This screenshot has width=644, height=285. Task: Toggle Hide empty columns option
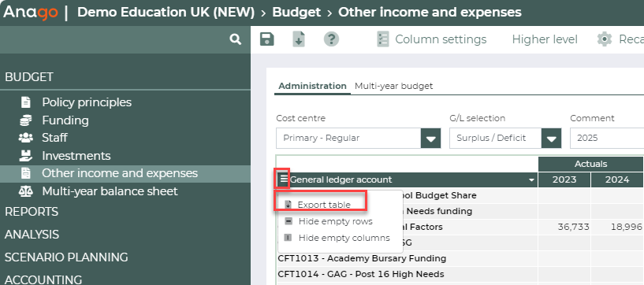click(x=337, y=238)
